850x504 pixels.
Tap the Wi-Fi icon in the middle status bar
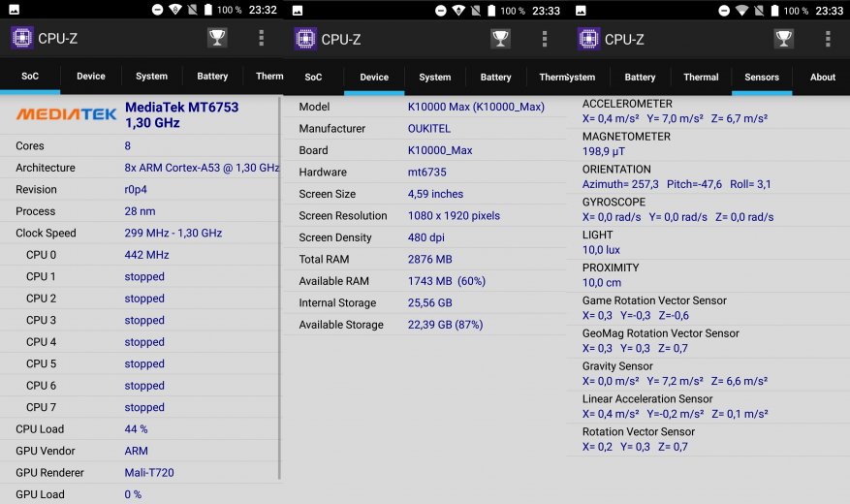[458, 11]
